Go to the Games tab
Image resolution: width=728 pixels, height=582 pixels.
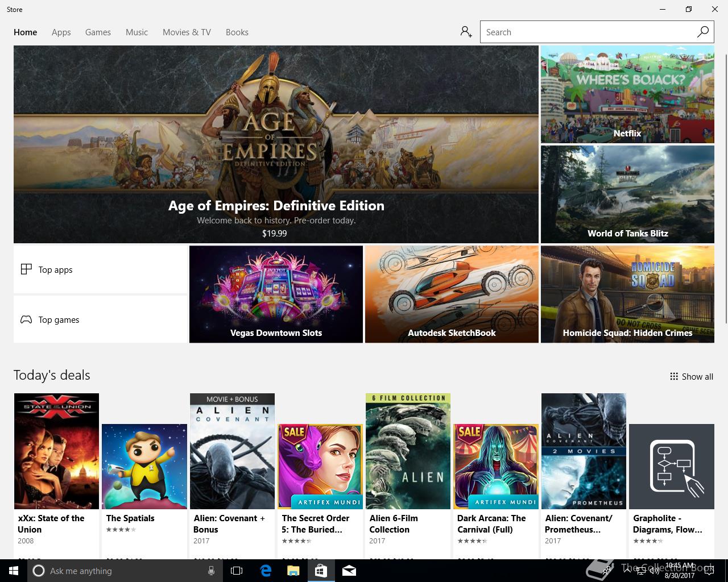[98, 32]
